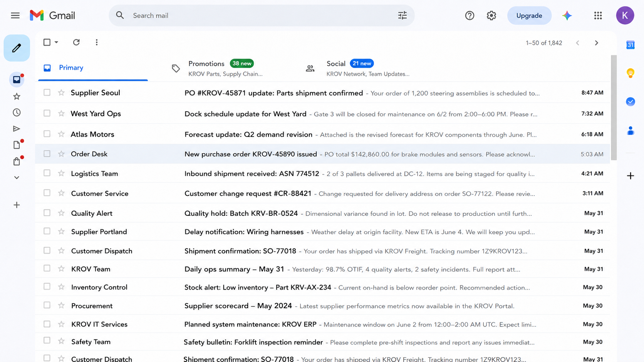
Task: Open the account avatar K
Action: tap(625, 15)
